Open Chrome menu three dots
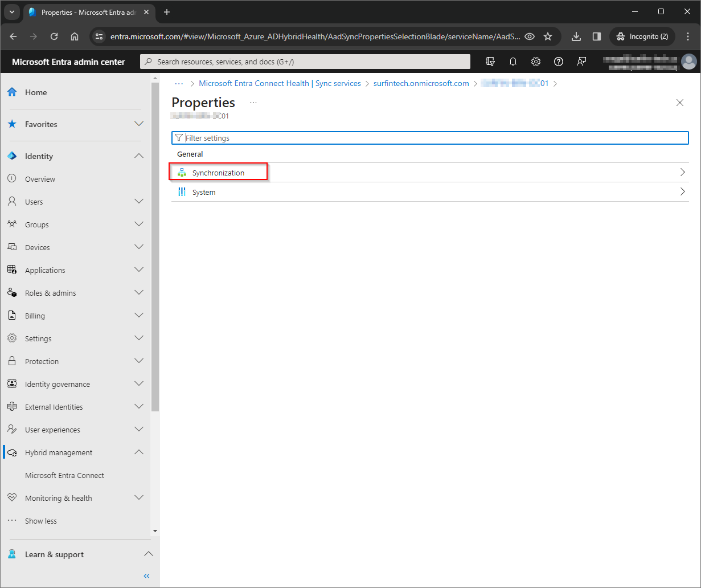The image size is (701, 588). [688, 36]
